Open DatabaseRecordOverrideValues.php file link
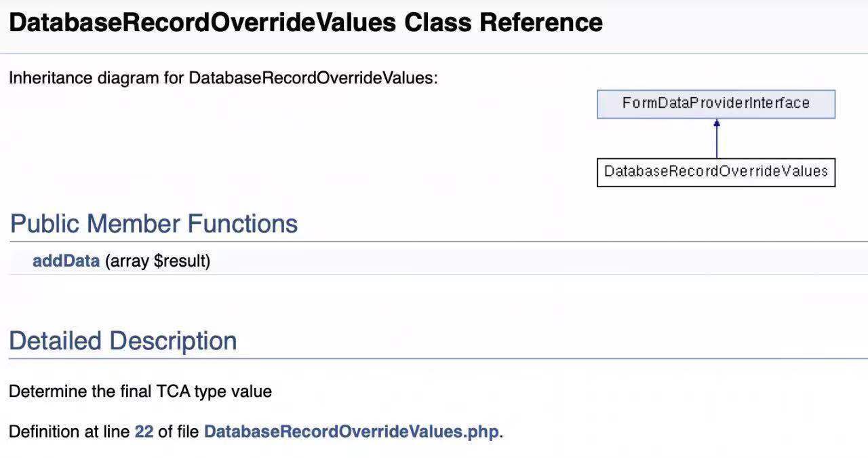Image resolution: width=868 pixels, height=458 pixels. tap(351, 432)
